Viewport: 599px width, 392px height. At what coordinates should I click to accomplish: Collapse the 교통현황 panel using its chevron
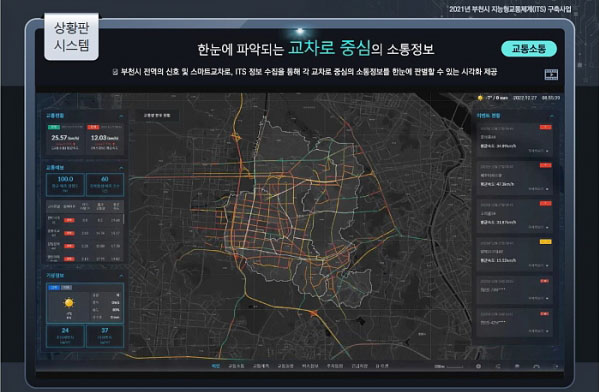[121, 116]
